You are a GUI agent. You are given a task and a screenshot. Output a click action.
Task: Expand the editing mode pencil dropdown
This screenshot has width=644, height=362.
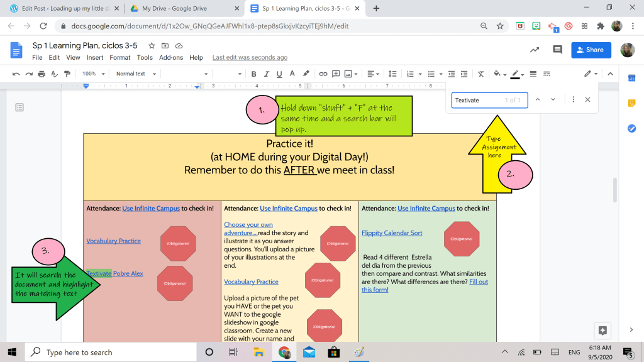[591, 74]
